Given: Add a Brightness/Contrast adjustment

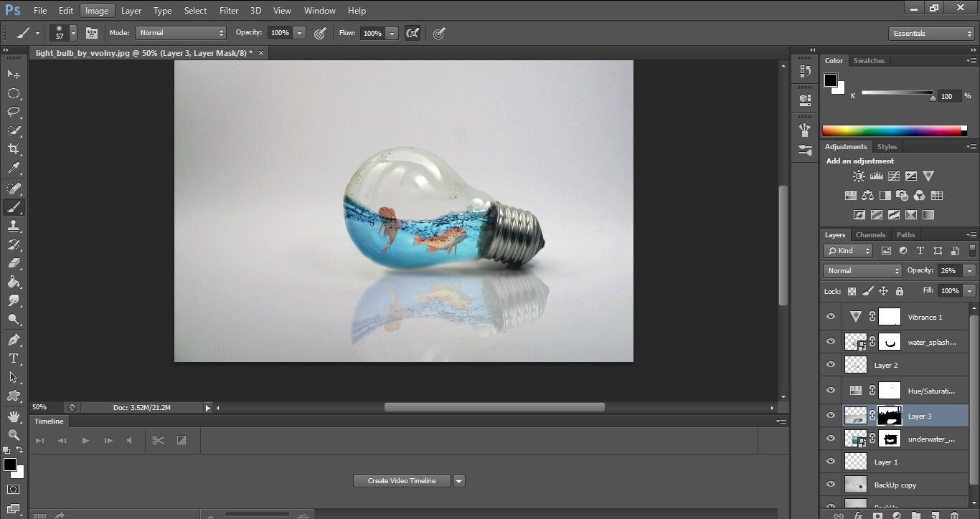Looking at the screenshot, I should pyautogui.click(x=859, y=176).
